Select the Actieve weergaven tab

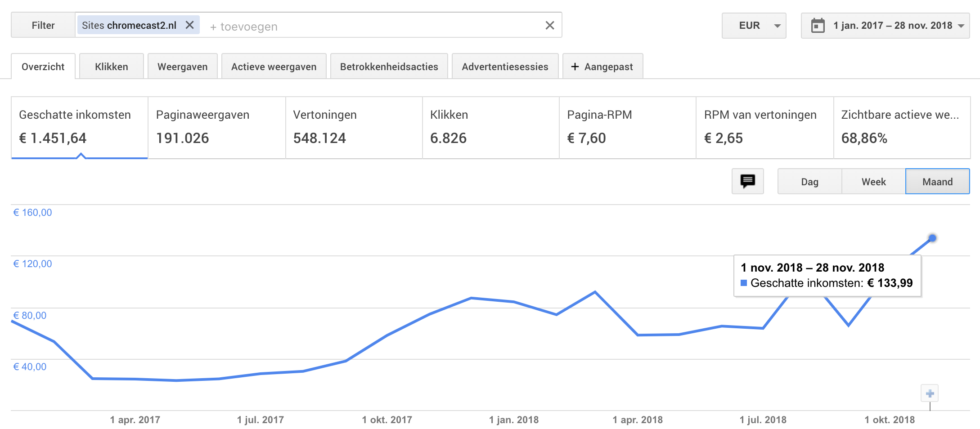(x=274, y=67)
